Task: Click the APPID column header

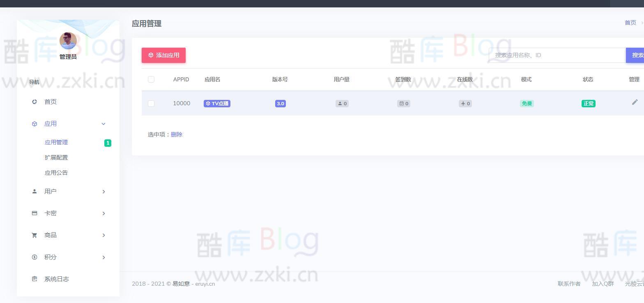Action: coord(181,79)
